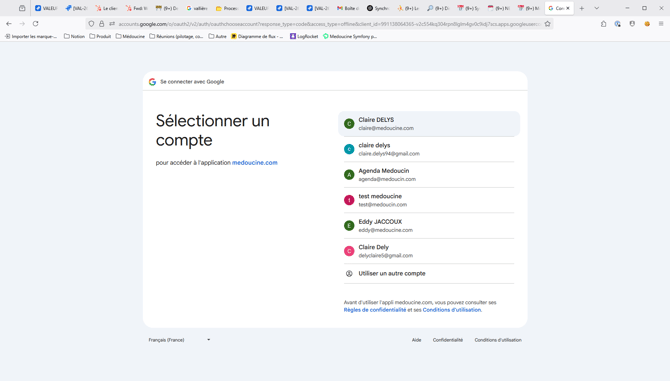Click Claire DELYS green avatar
670x381 pixels.
(x=349, y=124)
